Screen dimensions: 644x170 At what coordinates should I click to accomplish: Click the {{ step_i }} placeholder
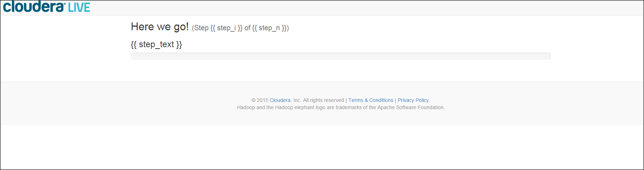[x=226, y=28]
